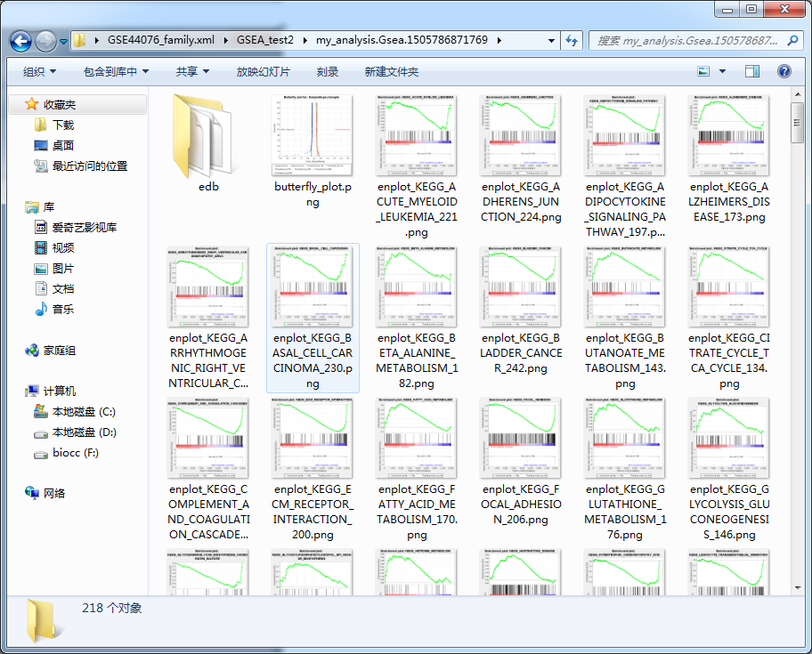Click the refresh button beside address bar
Screen dimensions: 812x654
click(x=572, y=40)
